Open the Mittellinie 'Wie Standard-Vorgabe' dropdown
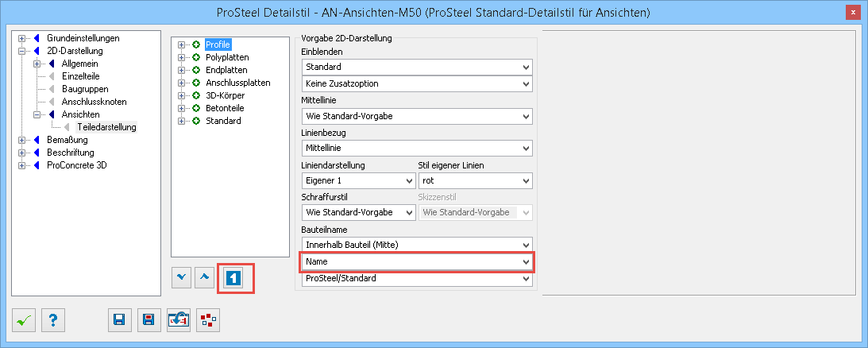This screenshot has width=868, height=348. click(417, 117)
